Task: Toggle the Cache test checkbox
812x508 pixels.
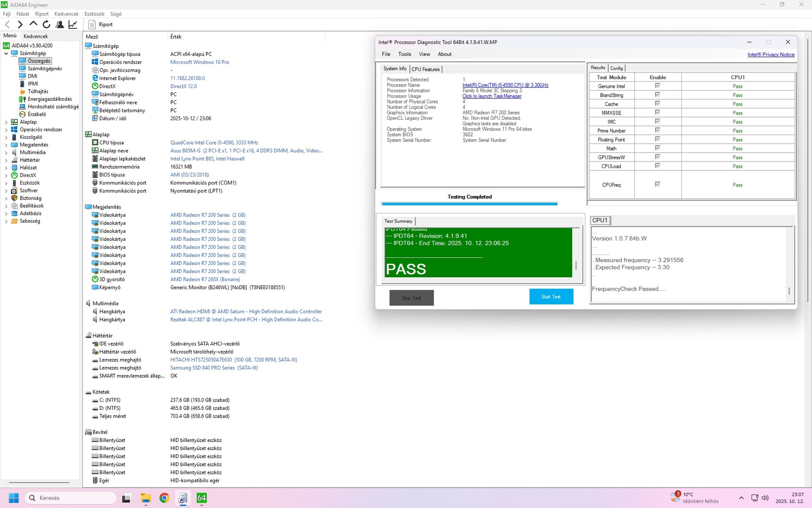Action: (657, 103)
